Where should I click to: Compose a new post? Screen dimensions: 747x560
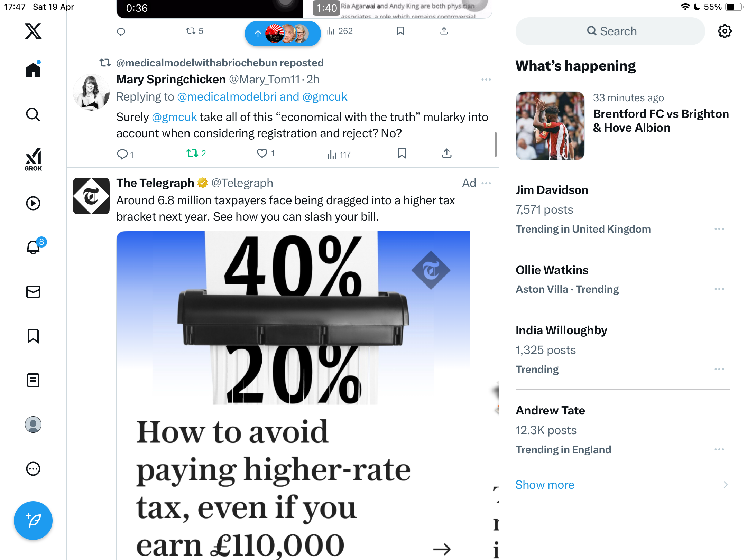click(x=33, y=521)
